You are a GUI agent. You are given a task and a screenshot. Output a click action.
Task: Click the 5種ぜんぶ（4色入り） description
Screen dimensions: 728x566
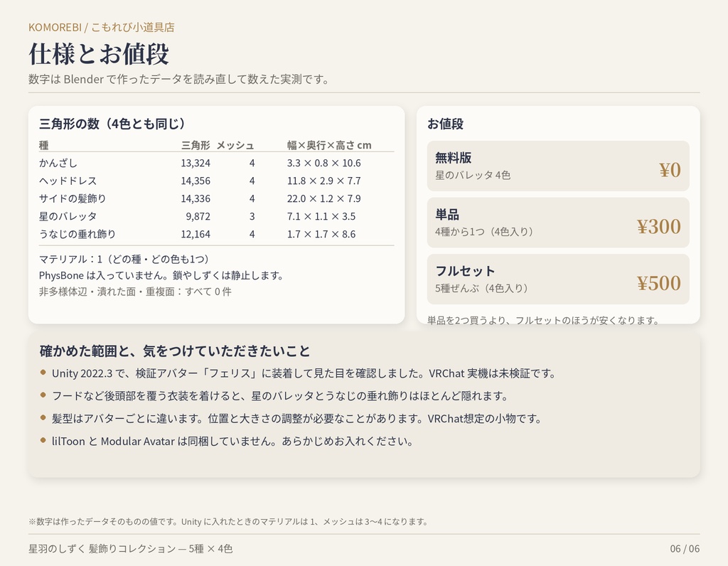coord(483,289)
